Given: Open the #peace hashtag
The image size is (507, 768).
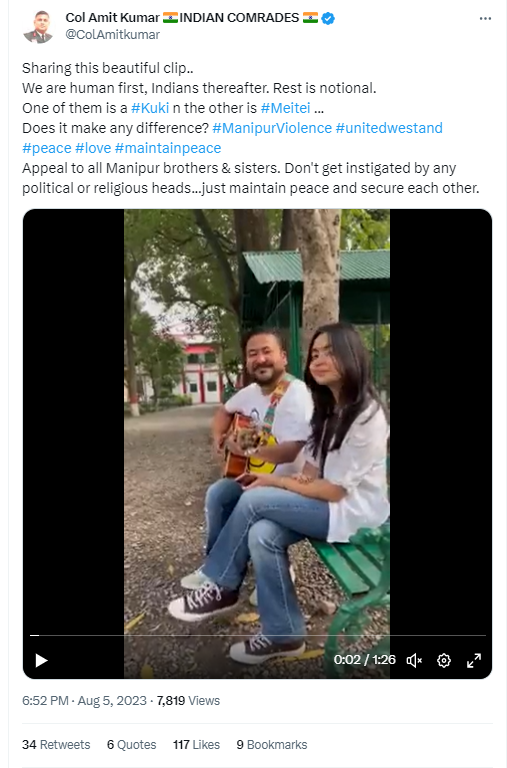Looking at the screenshot, I should (x=47, y=148).
